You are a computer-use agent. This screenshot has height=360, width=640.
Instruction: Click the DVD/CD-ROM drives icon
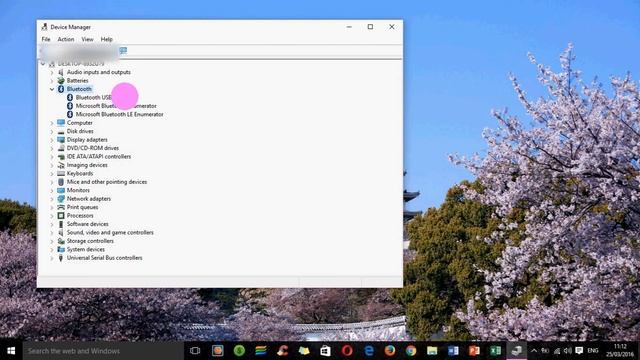click(x=61, y=148)
